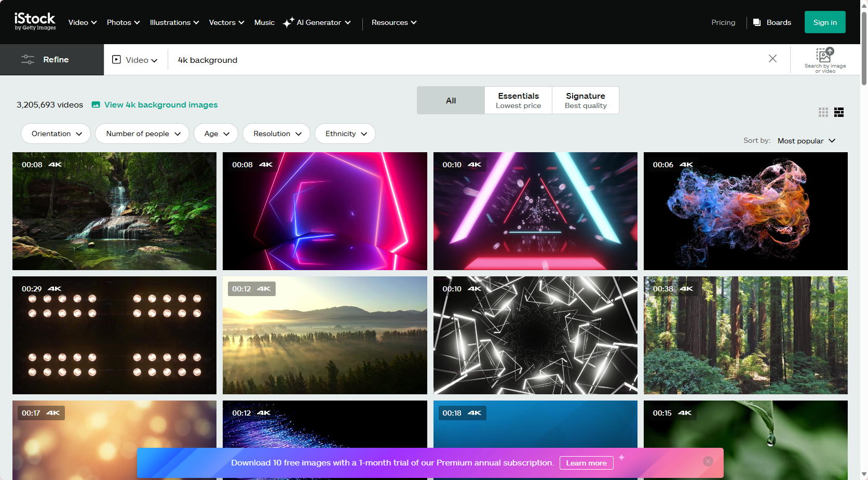Switch to the grid layout view icon
868x480 pixels.
pos(823,112)
